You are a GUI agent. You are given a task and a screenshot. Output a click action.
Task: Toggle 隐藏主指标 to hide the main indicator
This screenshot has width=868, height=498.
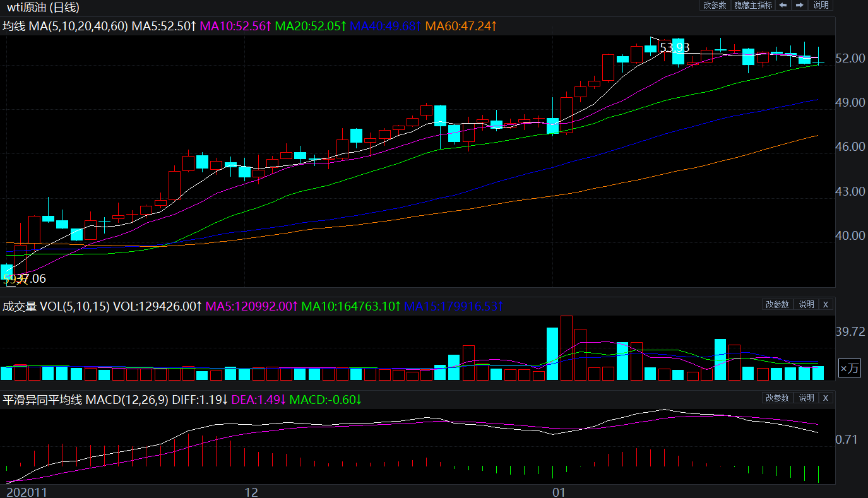[x=752, y=5]
